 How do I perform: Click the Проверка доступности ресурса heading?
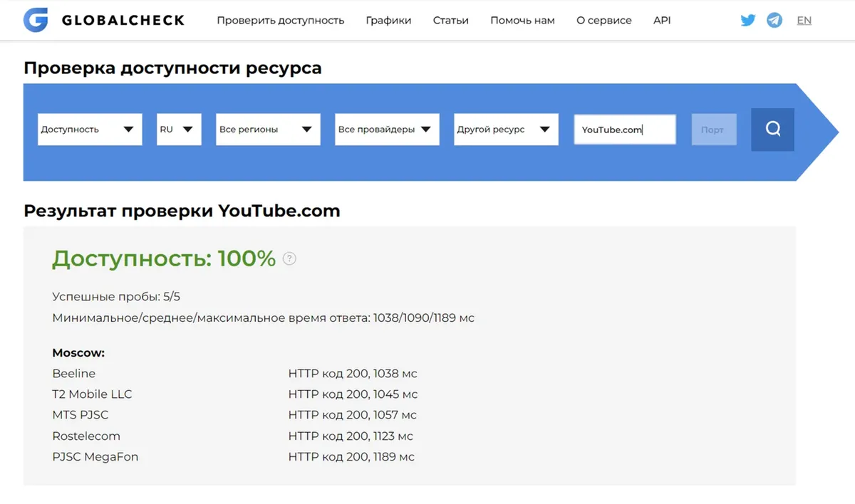172,68
